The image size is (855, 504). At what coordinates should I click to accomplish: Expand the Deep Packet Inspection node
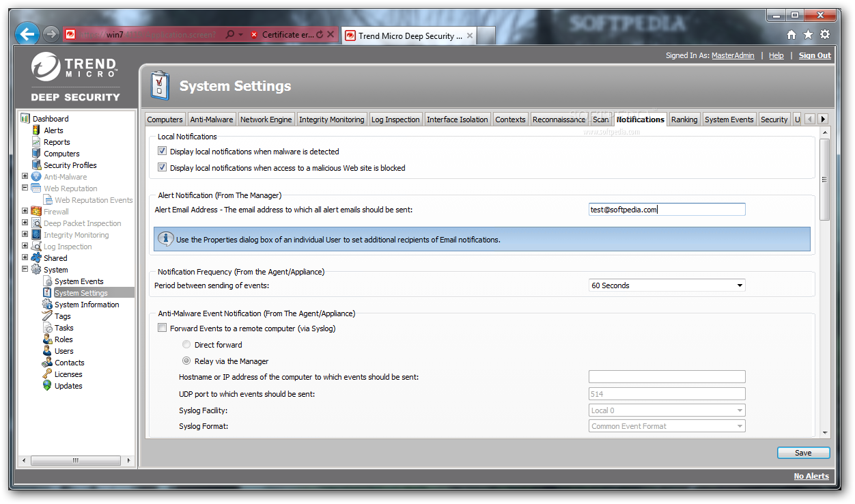[25, 223]
